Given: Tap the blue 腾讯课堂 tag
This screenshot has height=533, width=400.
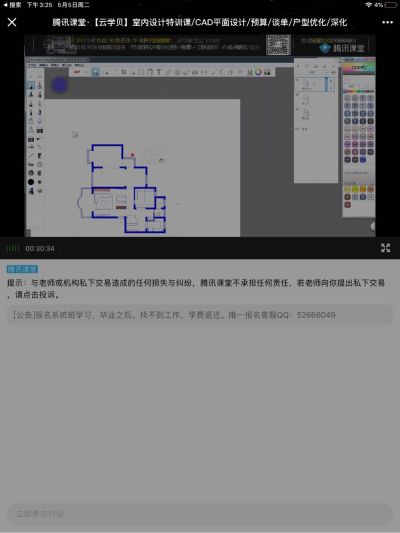Looking at the screenshot, I should pyautogui.click(x=22, y=269).
